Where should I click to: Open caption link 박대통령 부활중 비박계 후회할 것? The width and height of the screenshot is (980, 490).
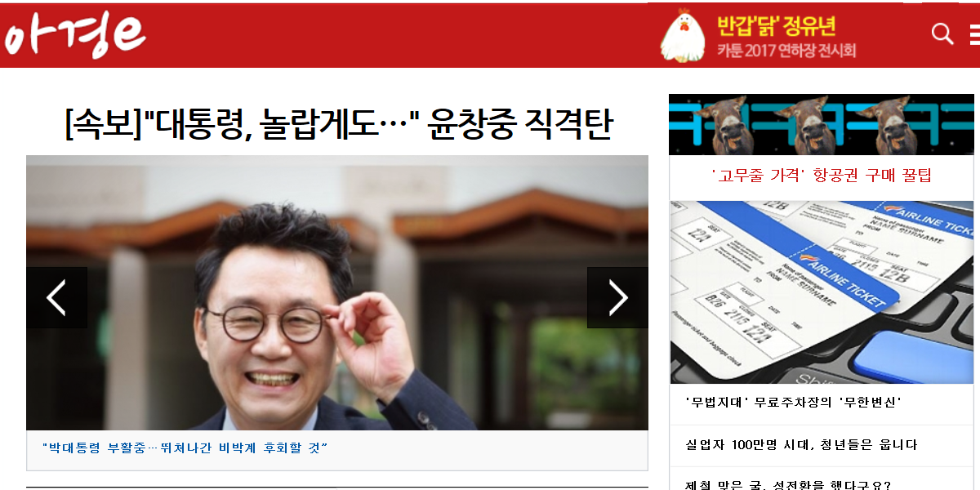(185, 448)
